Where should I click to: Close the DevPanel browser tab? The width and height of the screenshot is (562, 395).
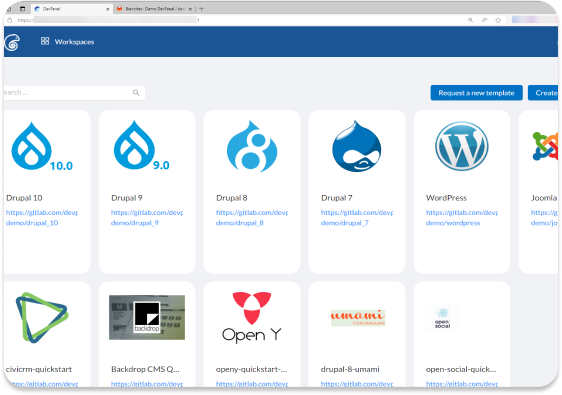point(108,9)
